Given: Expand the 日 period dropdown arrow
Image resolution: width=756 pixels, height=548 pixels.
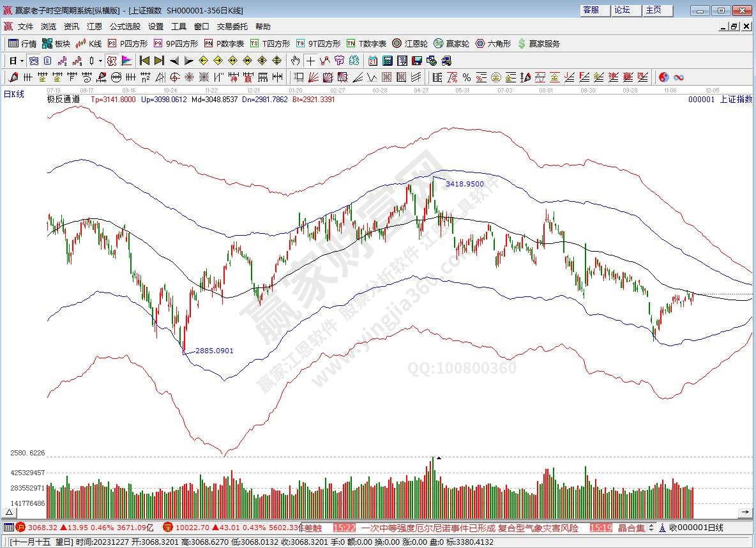Looking at the screenshot, I should click(x=22, y=61).
